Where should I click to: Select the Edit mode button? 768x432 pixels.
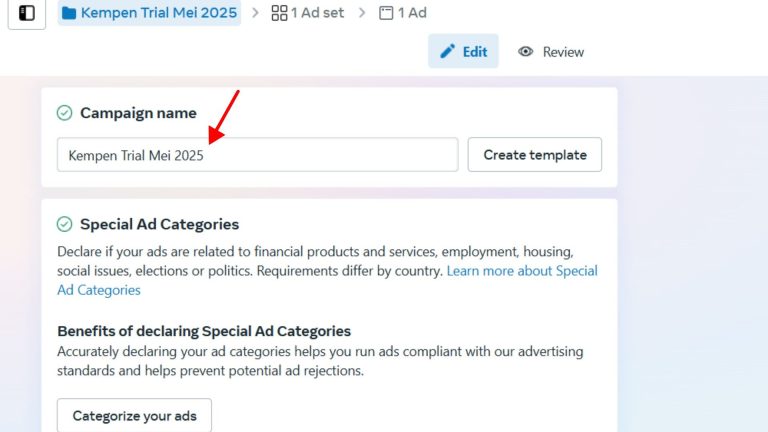(463, 51)
